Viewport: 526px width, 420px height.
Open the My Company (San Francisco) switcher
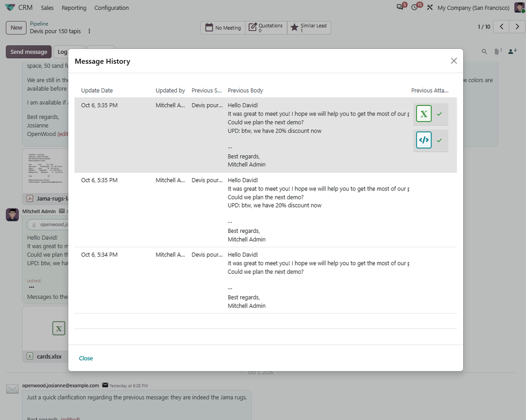[x=473, y=8]
